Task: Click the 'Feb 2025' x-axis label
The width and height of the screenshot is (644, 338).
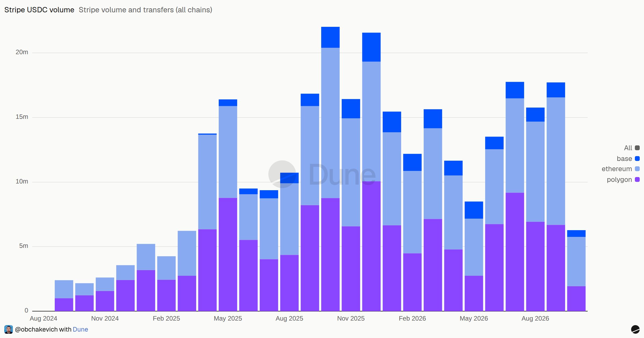Action: (x=166, y=318)
